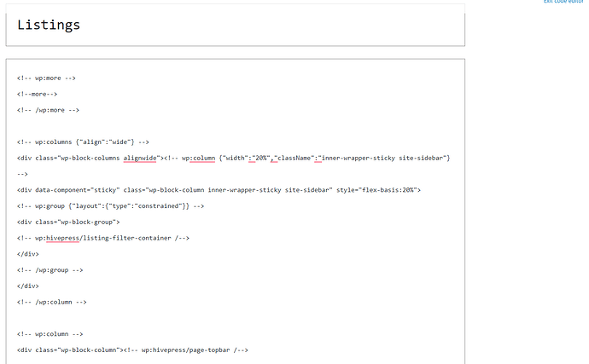Click the data-component="sticky" div line

[x=219, y=190]
